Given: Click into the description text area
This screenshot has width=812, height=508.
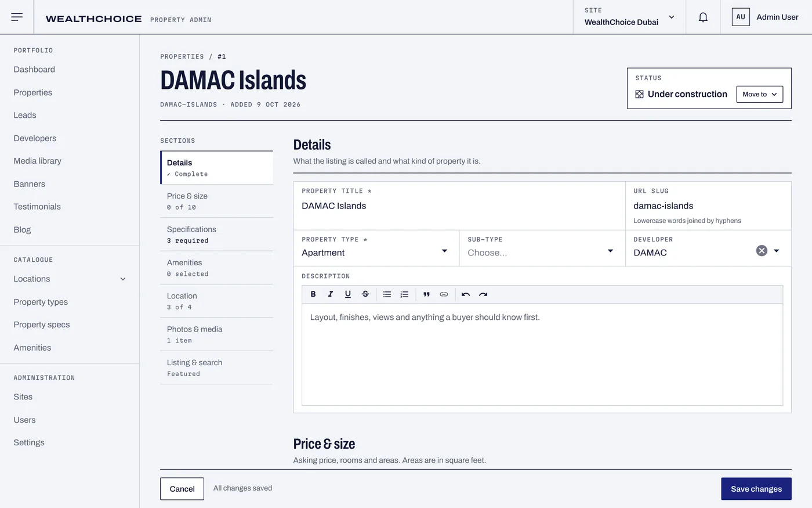Looking at the screenshot, I should [x=542, y=354].
